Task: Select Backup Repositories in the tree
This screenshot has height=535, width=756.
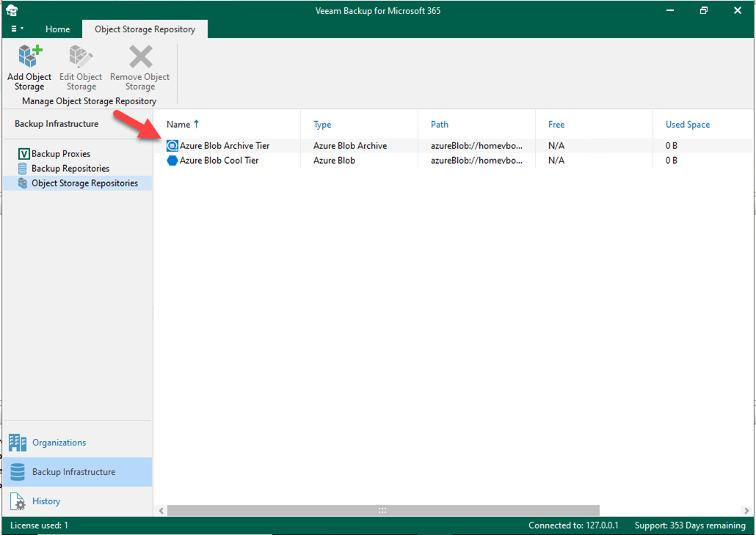Action: [70, 168]
